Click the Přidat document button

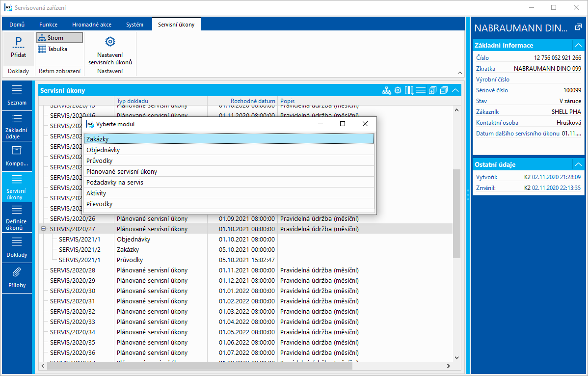pos(18,48)
